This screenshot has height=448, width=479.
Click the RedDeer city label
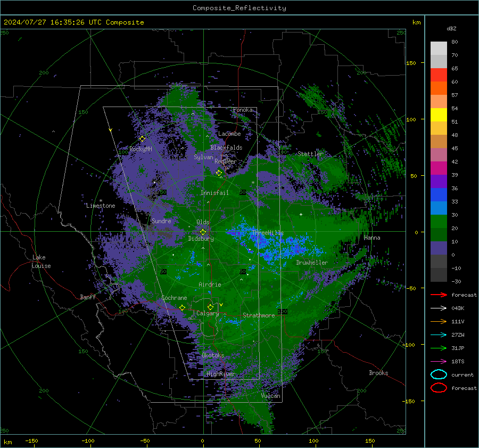(x=226, y=161)
